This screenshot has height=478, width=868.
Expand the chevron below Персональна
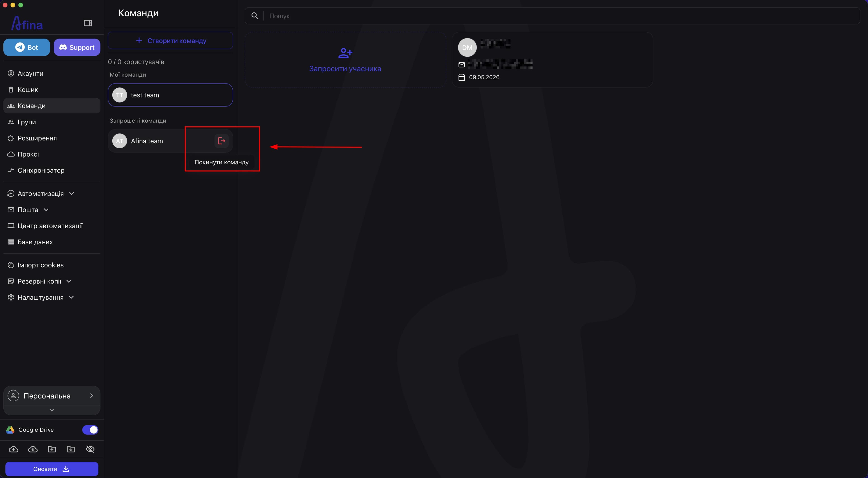[x=52, y=410]
